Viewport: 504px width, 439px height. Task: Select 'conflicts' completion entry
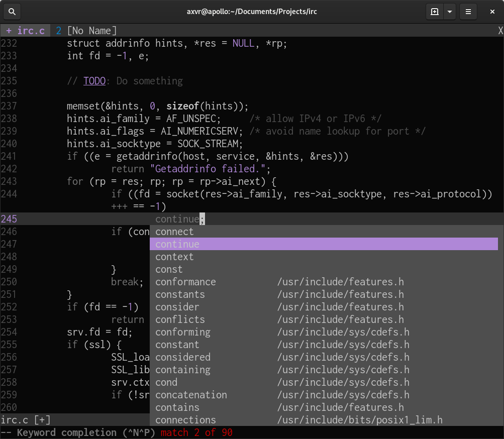(324, 319)
